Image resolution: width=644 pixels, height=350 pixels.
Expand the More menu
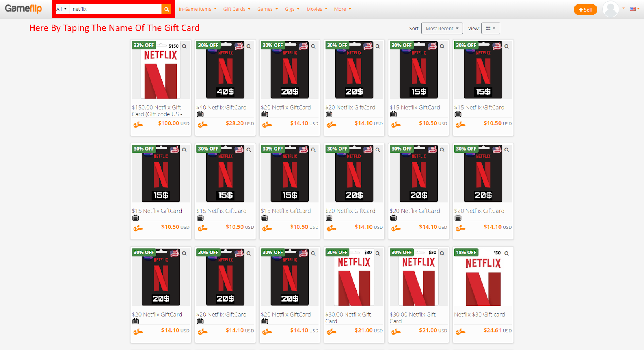click(x=343, y=9)
